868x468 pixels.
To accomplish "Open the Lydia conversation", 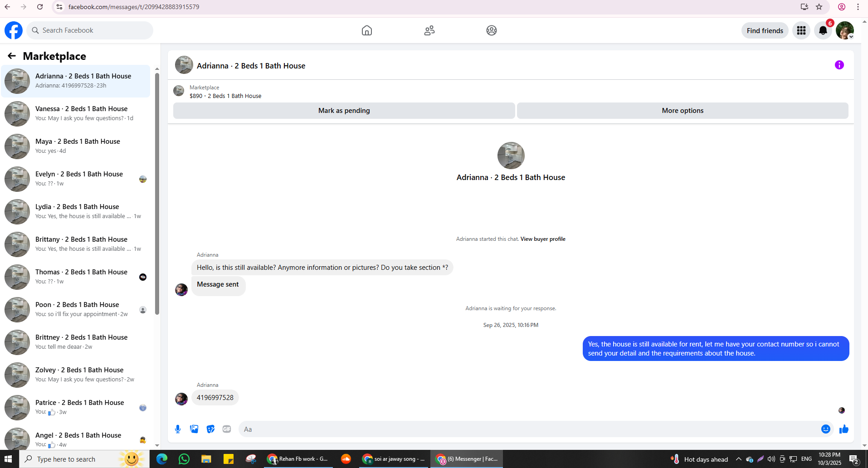I will point(76,212).
